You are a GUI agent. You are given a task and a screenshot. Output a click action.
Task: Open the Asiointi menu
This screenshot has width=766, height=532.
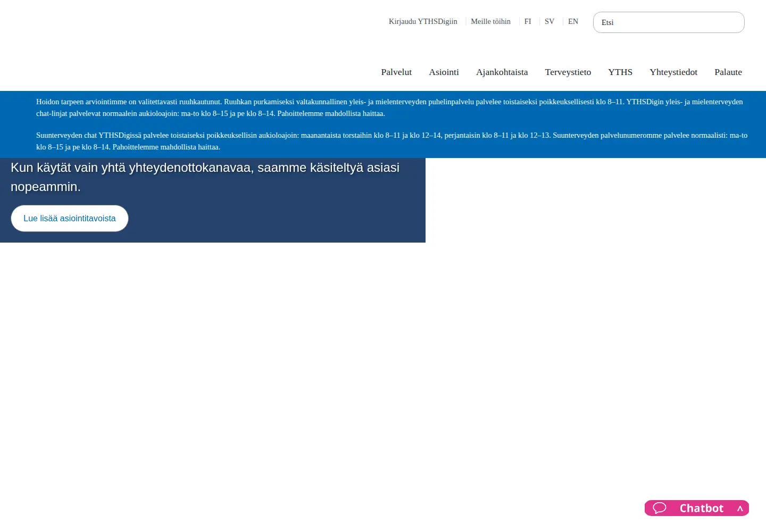[444, 72]
